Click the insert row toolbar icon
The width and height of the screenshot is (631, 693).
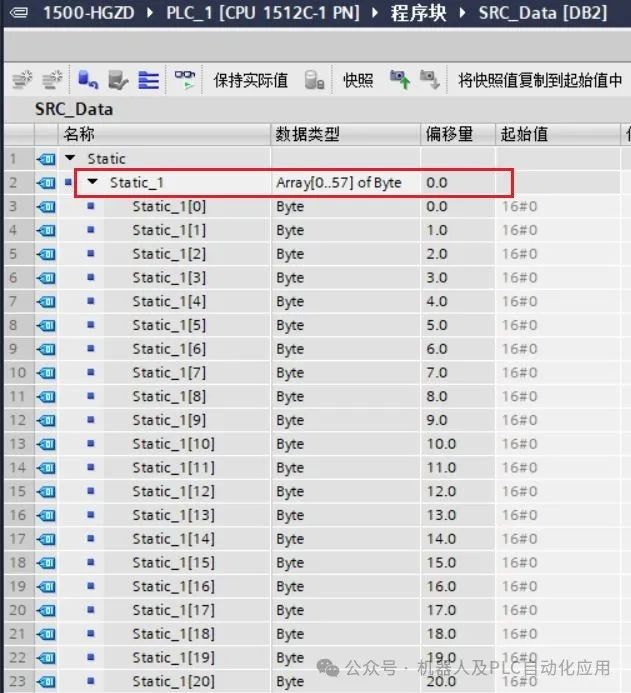click(x=22, y=80)
